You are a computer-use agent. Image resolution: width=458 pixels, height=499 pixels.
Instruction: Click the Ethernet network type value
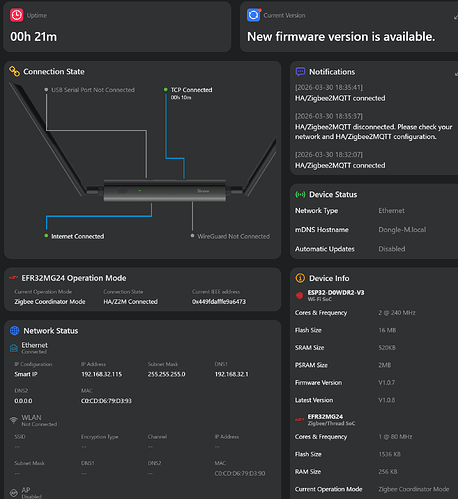(x=391, y=210)
